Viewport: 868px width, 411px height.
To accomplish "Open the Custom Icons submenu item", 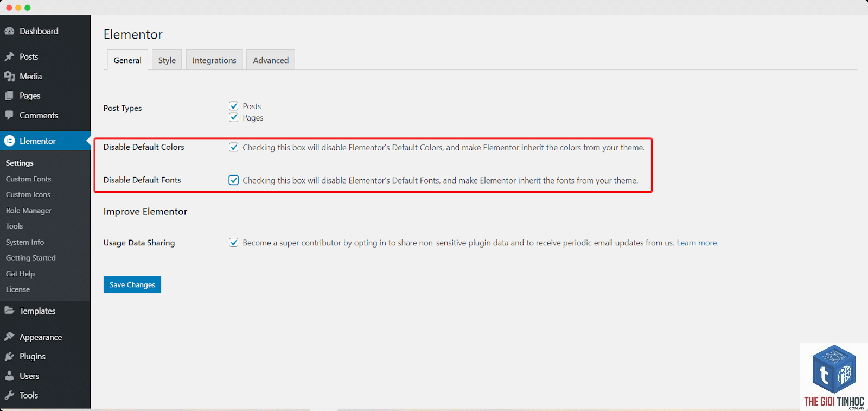I will pyautogui.click(x=28, y=194).
